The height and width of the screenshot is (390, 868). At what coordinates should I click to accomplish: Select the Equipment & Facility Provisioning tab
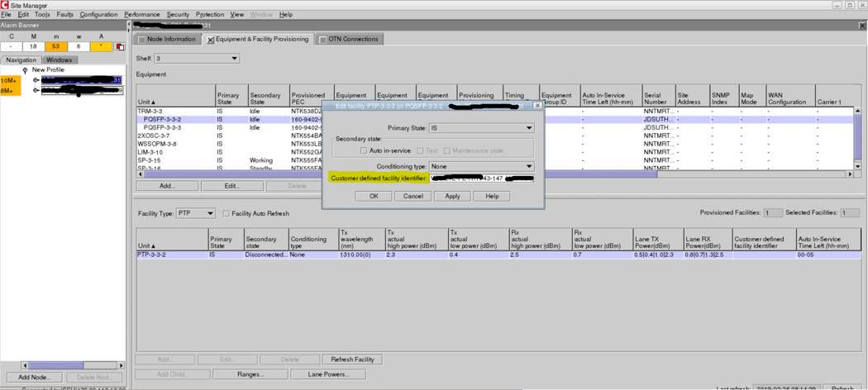tap(257, 40)
